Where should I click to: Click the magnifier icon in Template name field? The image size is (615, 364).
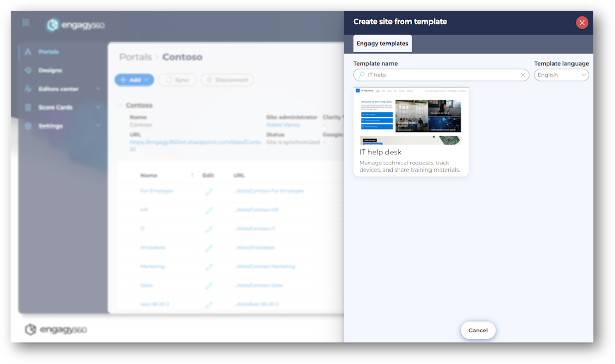(361, 75)
